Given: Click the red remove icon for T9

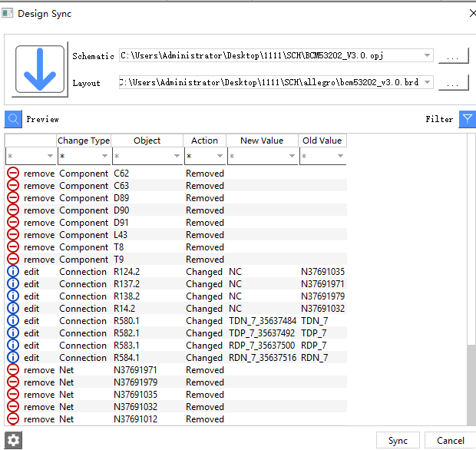Looking at the screenshot, I should (13, 259).
